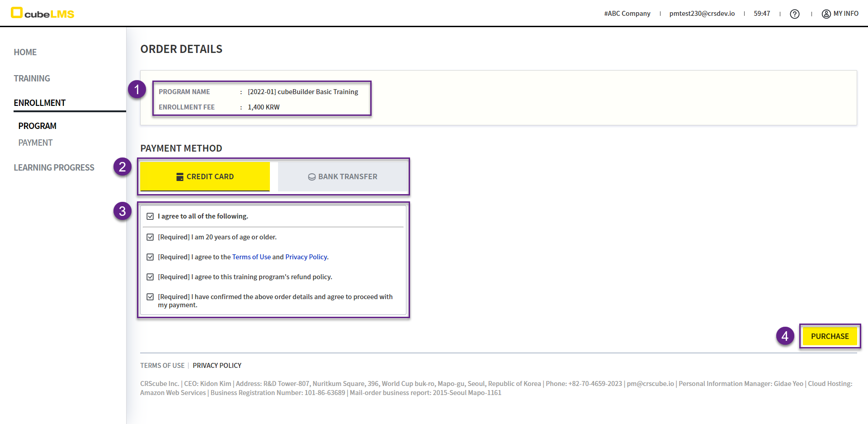Toggle the confirmed order details checkbox
The image size is (868, 424).
coord(150,297)
